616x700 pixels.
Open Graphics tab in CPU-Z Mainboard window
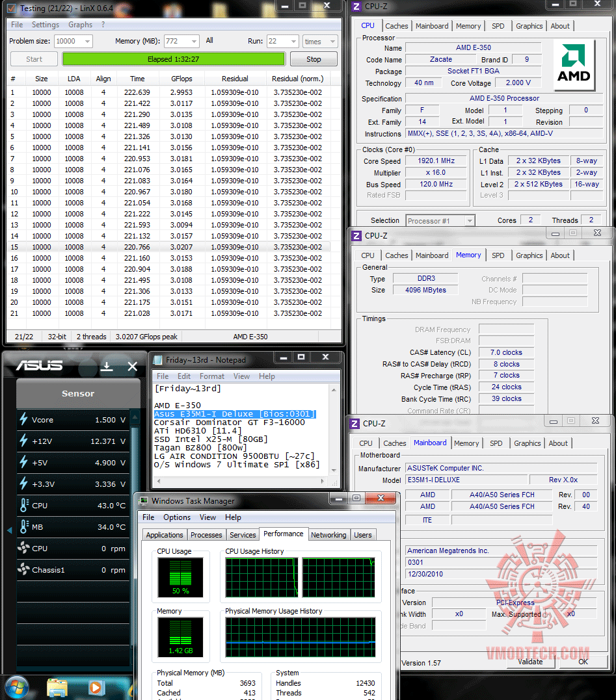(527, 443)
